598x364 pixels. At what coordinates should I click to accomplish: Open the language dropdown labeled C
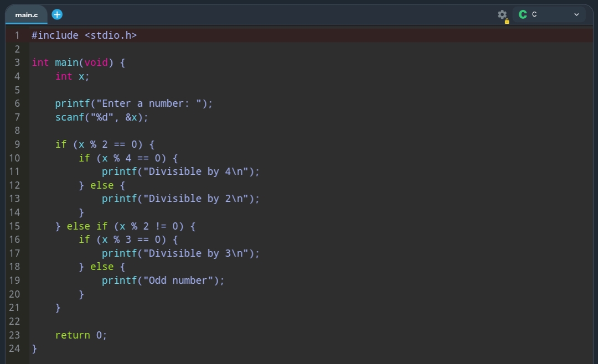(549, 14)
